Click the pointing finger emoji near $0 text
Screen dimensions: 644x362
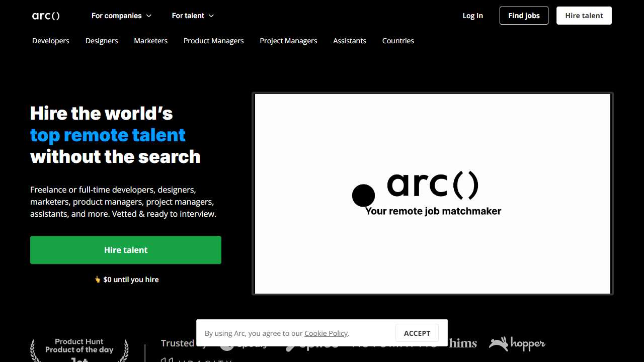click(x=97, y=279)
